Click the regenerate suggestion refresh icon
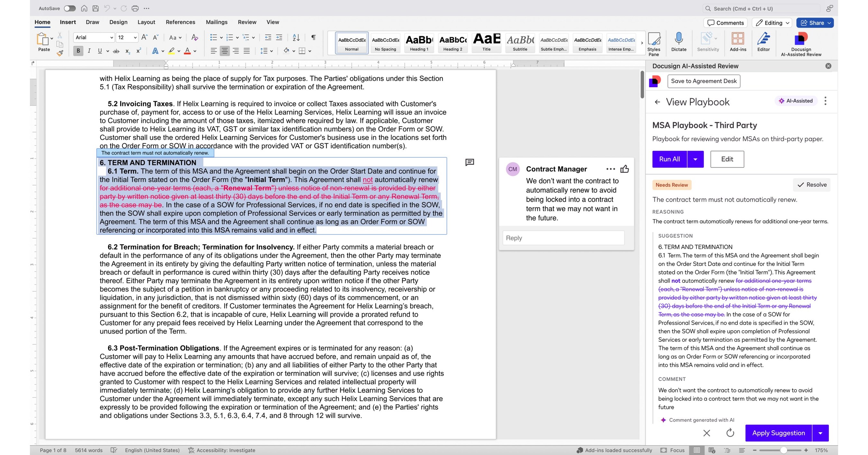Screen dimensions: 868x455 pos(730,433)
